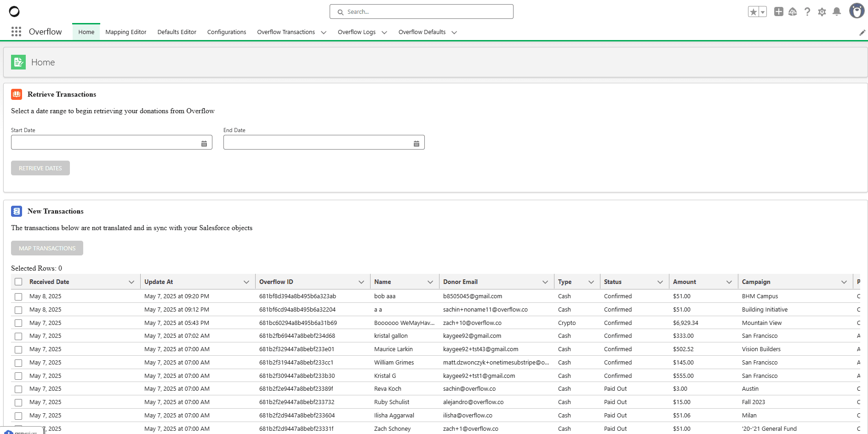This screenshot has height=434, width=868.
Task: Click the New Transactions section icon
Action: click(17, 211)
